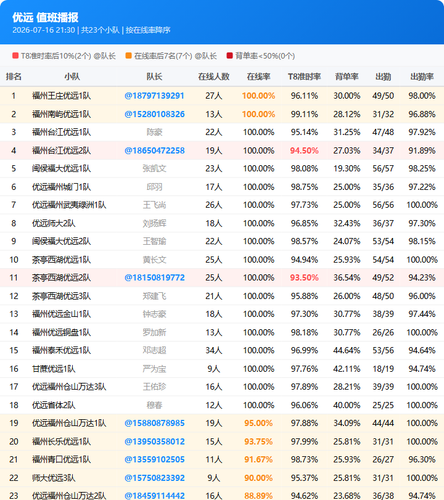Select team name 优远福州武夷绿洲1队

(69, 205)
